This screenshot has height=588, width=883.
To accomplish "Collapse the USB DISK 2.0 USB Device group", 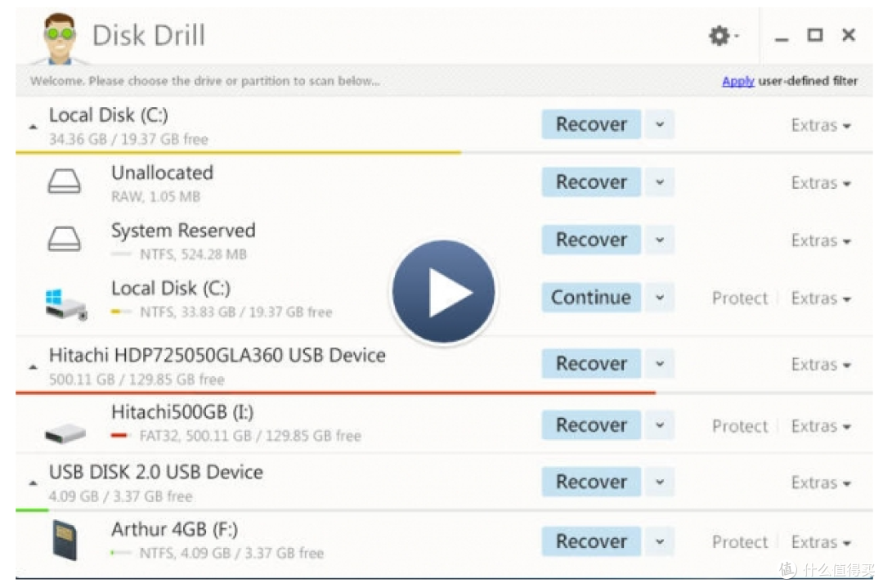I will 34,483.
